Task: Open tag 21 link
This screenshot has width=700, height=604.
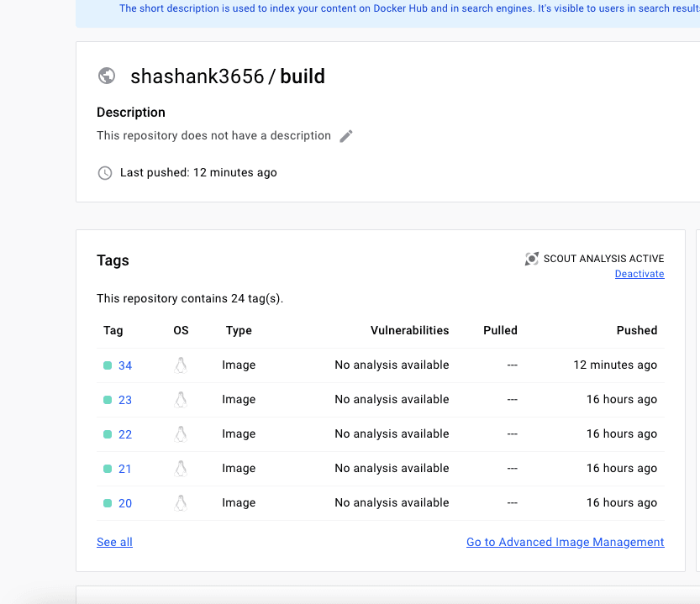Action: point(124,469)
